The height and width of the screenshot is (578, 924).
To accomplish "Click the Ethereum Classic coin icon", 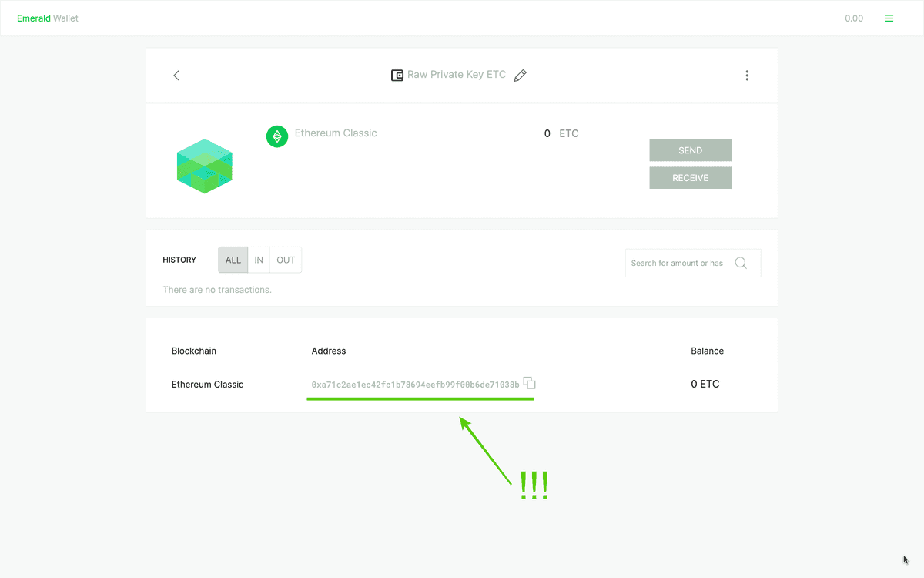I will pyautogui.click(x=276, y=136).
